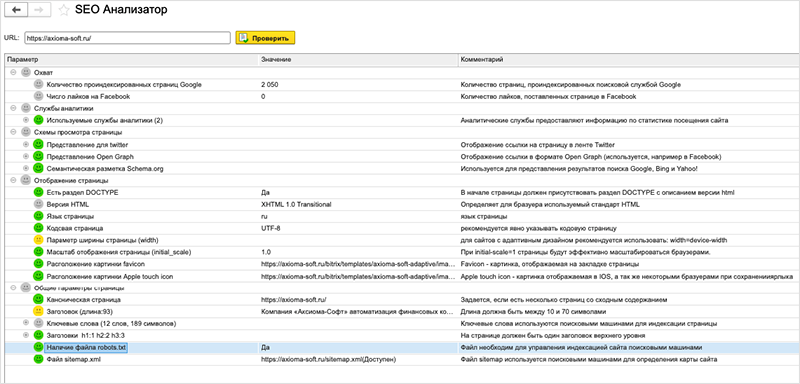Click comment Длина должна быть между 10 и 70
Image resolution: width=800 pixels, height=384 pixels.
[534, 312]
